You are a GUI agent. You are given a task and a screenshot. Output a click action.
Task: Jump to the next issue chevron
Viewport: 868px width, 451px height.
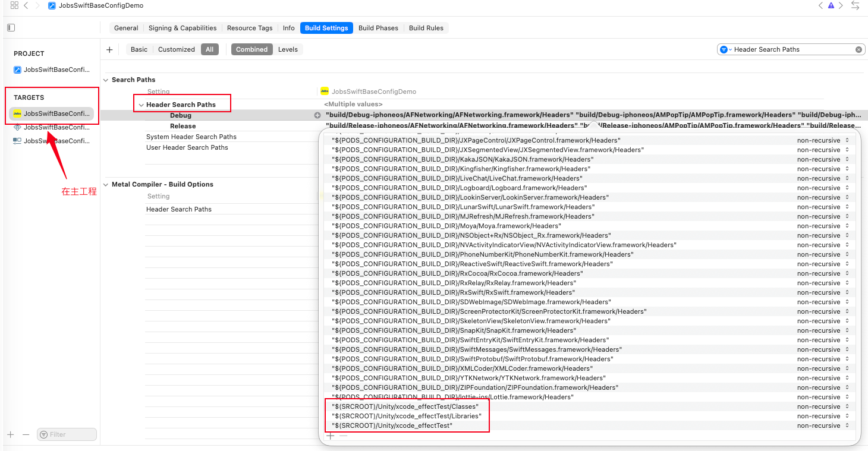click(841, 5)
